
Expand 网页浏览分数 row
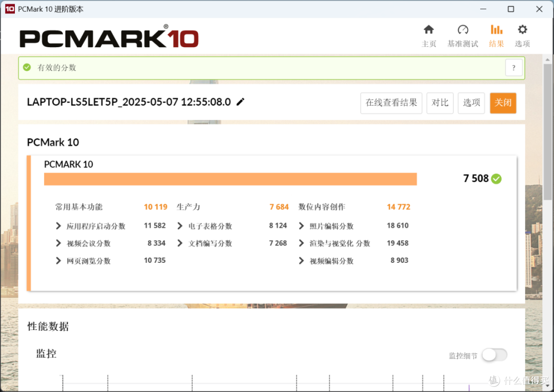pyautogui.click(x=58, y=261)
